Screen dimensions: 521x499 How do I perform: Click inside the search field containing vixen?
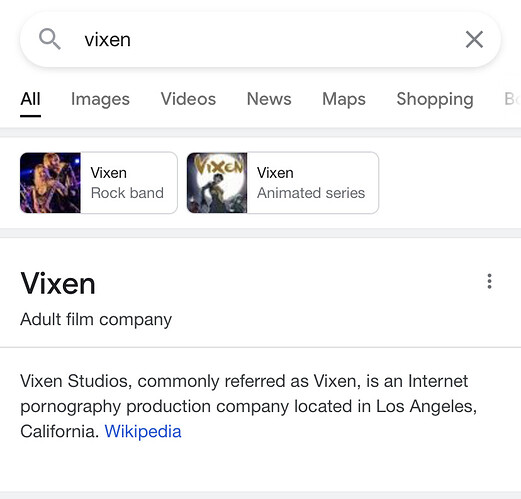click(260, 39)
